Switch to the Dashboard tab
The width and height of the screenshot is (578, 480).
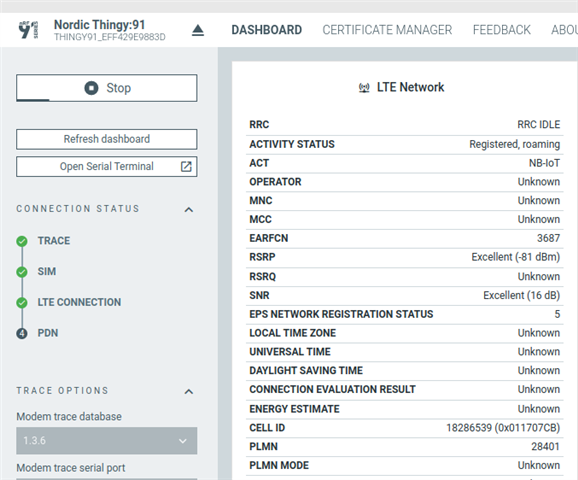pos(267,30)
